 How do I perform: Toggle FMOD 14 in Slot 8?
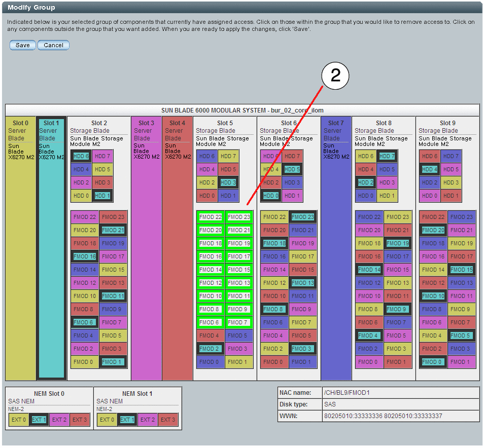pyautogui.click(x=369, y=270)
